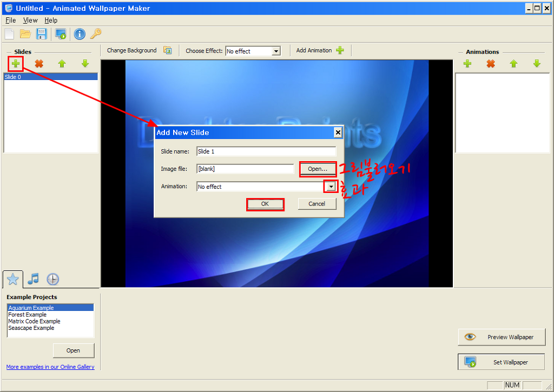This screenshot has width=554, height=392.
Task: Open the View menu
Action: pos(30,20)
